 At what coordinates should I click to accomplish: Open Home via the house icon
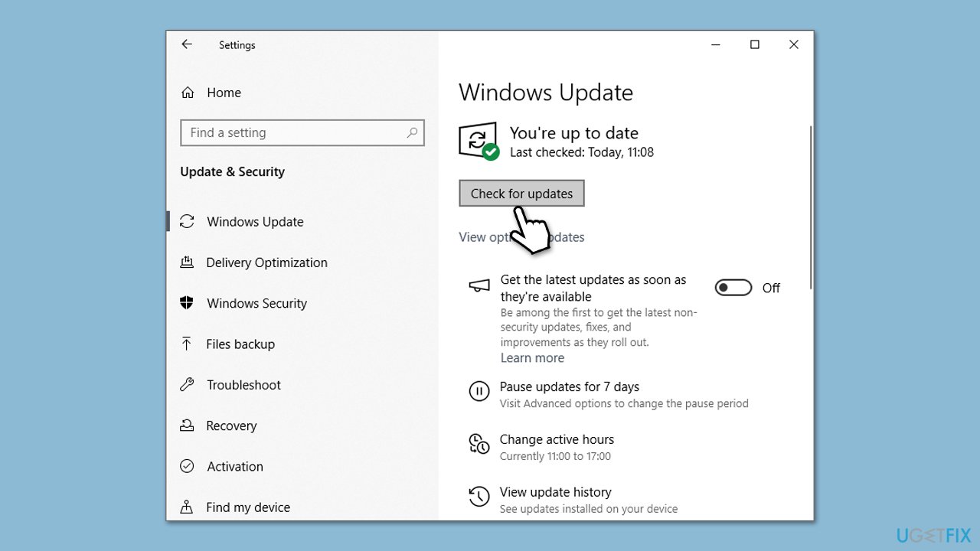pyautogui.click(x=188, y=93)
